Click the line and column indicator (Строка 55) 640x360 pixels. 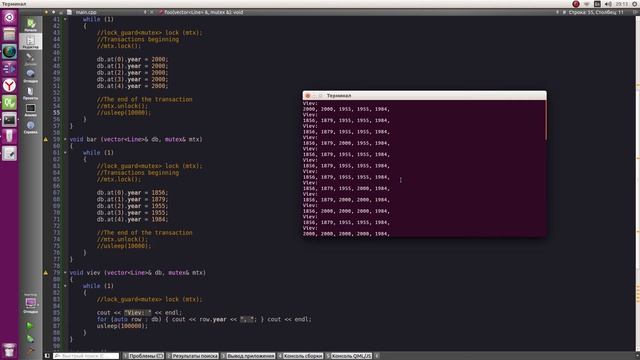tap(596, 12)
